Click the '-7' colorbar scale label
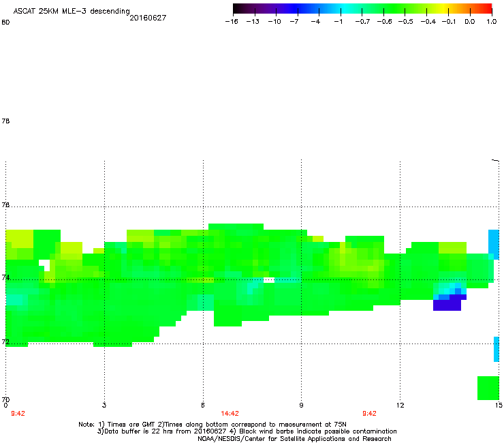504x443 pixels. pyautogui.click(x=294, y=22)
